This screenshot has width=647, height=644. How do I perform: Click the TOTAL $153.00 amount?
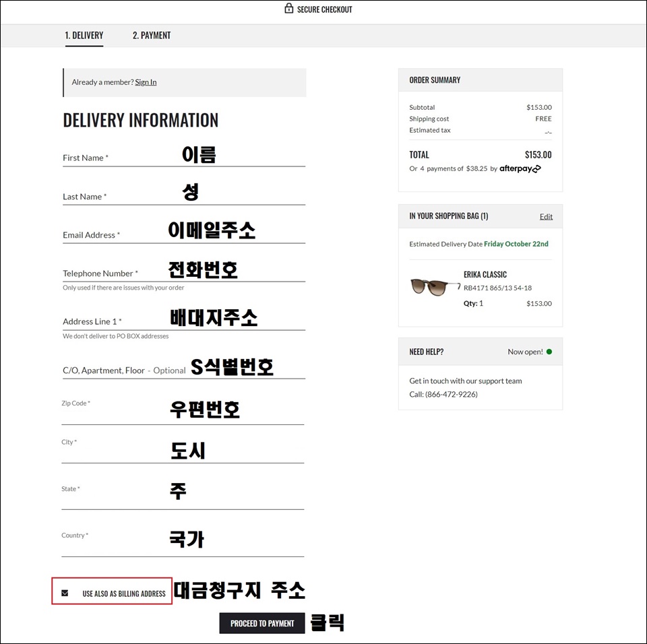[538, 155]
